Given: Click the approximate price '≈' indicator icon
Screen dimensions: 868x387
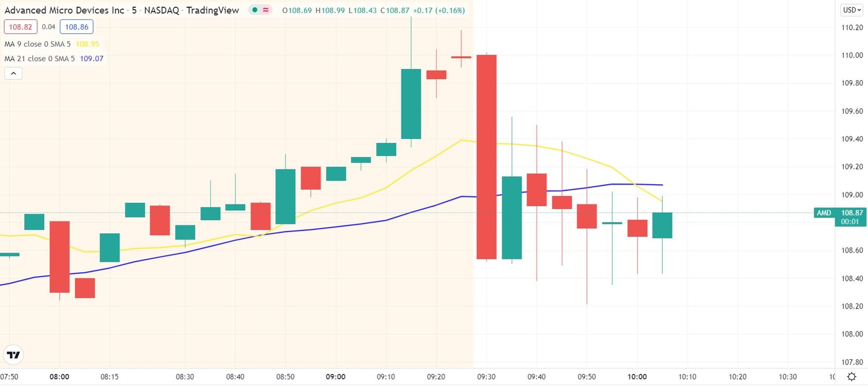Looking at the screenshot, I should [x=266, y=10].
